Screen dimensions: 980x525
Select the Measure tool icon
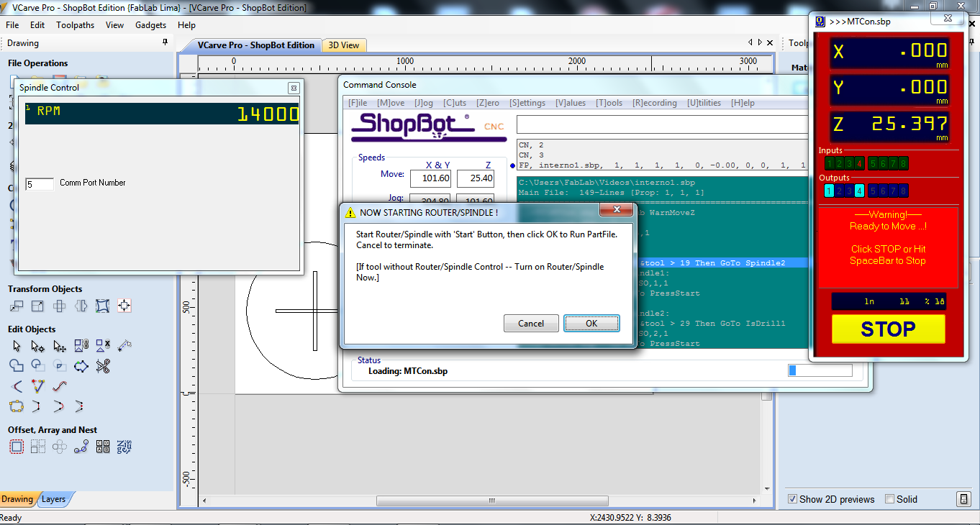124,346
